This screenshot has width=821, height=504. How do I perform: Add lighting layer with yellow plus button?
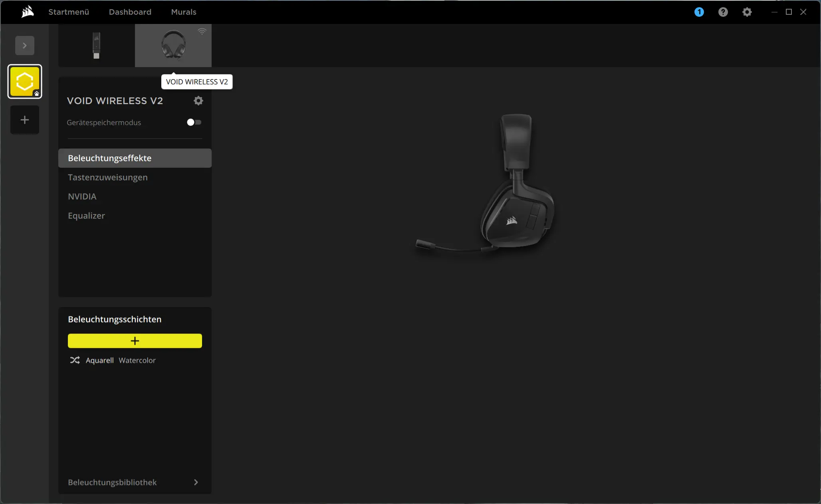point(135,341)
